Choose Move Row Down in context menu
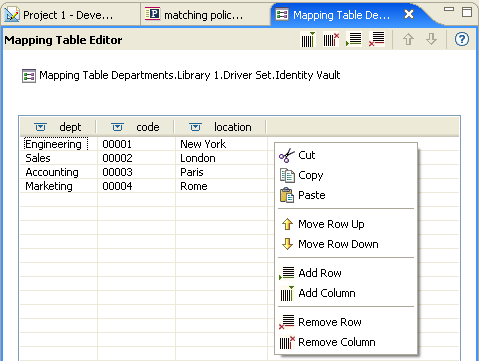Image resolution: width=479 pixels, height=361 pixels. point(346,244)
